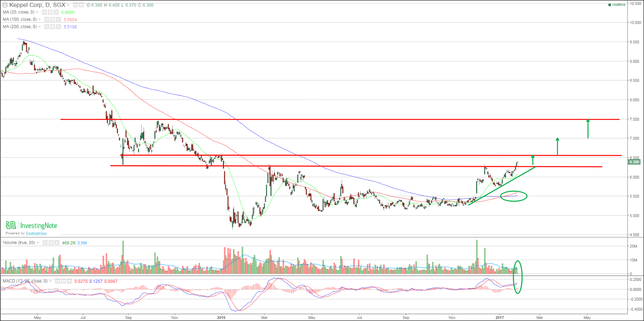Screen dimensions: 644x321
Task: Click the volume value 469.2K
Action: click(x=69, y=243)
